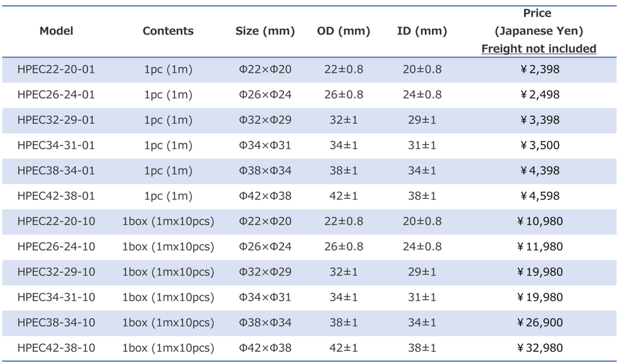Click the OD (mm) column header
618x364 pixels.
pyautogui.click(x=343, y=31)
